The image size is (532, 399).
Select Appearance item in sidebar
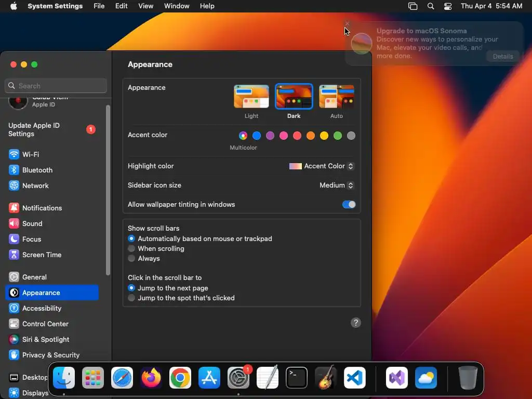pos(52,293)
